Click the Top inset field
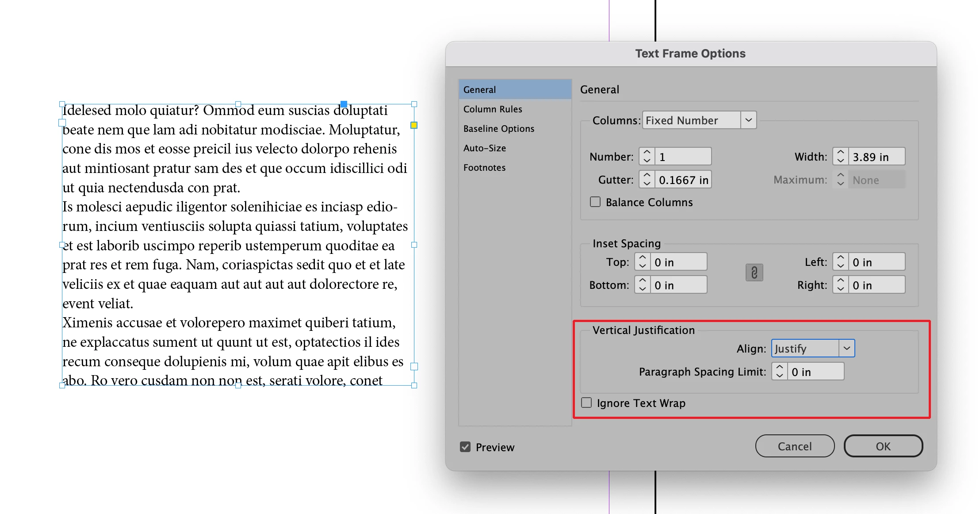The height and width of the screenshot is (514, 980). tap(678, 262)
